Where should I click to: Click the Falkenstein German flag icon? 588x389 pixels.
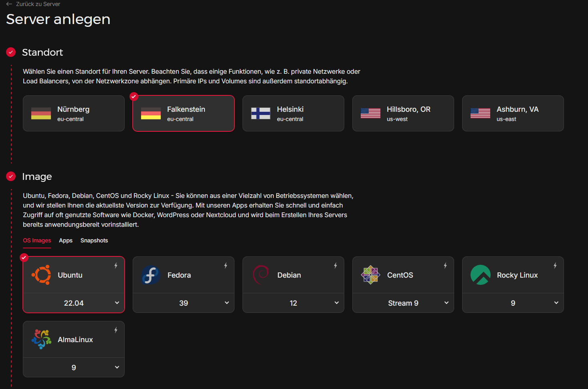coord(151,113)
